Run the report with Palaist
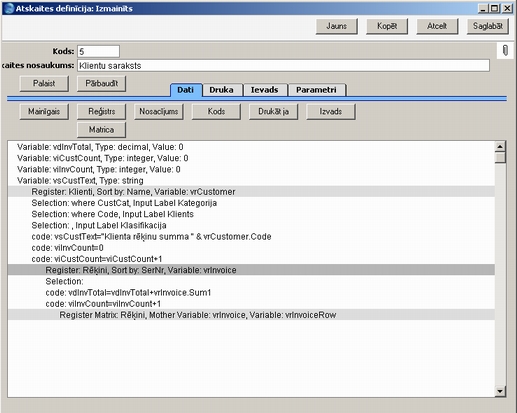 tap(44, 83)
